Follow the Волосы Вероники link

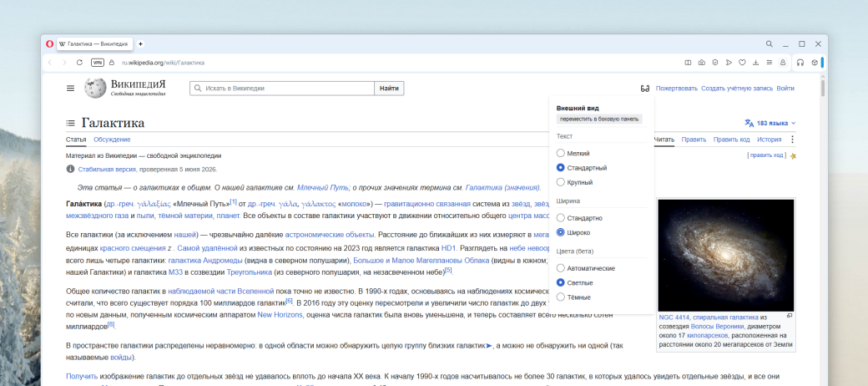[718, 327]
